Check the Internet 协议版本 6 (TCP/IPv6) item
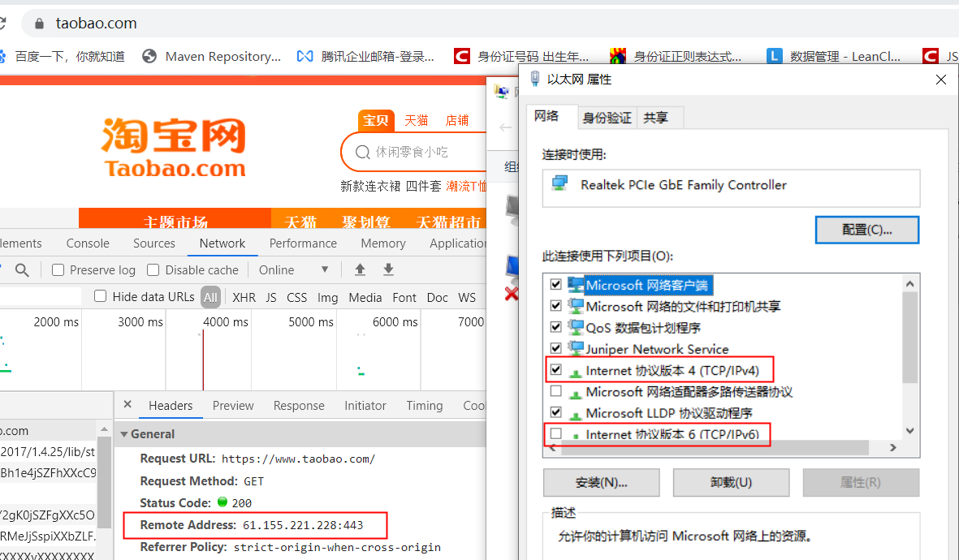 [556, 433]
